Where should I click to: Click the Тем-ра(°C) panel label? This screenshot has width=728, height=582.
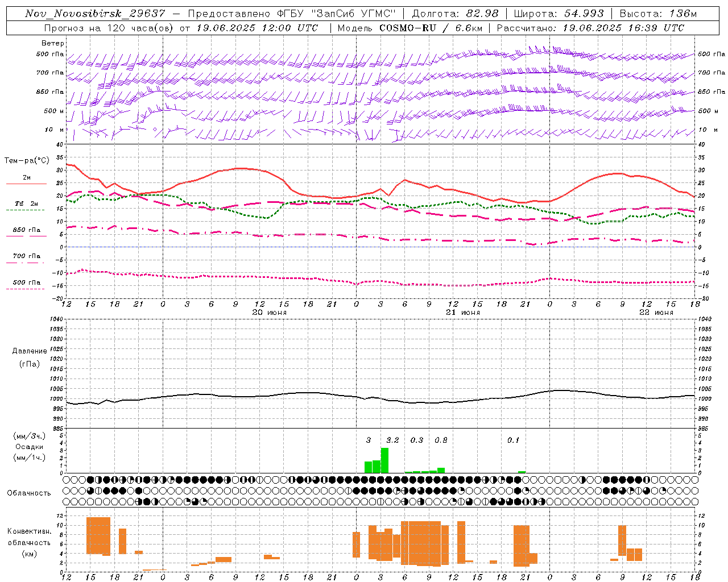click(x=27, y=161)
